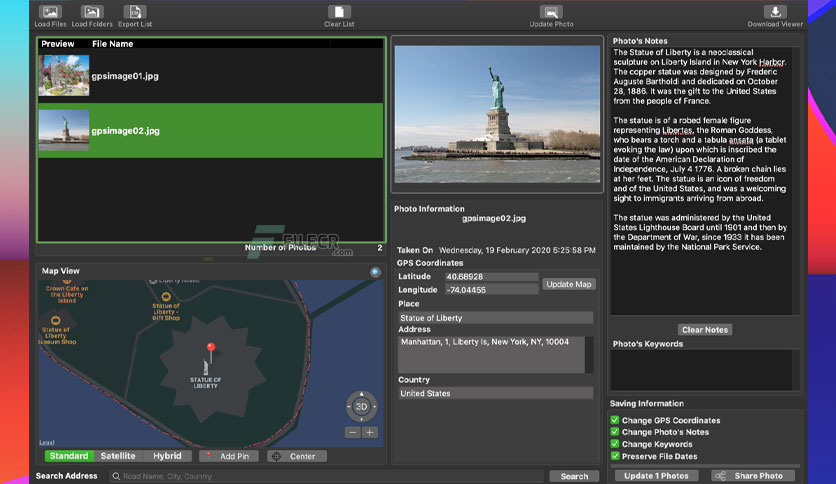Image resolution: width=836 pixels, height=484 pixels.
Task: Click the Update 1 Photos button
Action: click(x=656, y=476)
